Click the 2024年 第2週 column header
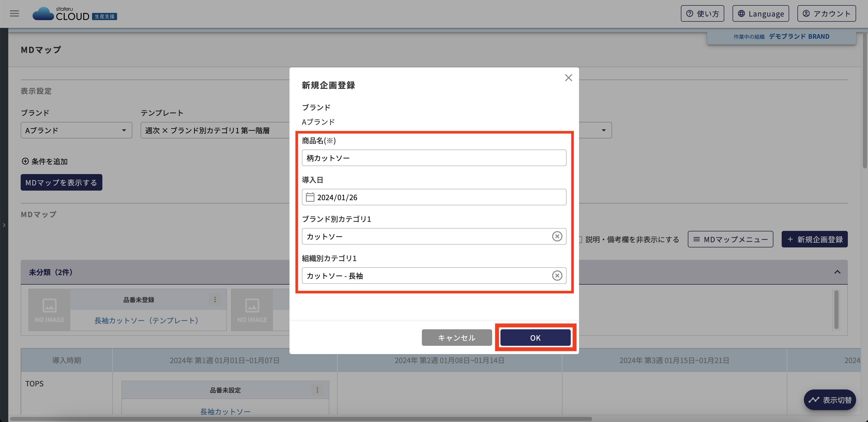The image size is (868, 422). 450,360
